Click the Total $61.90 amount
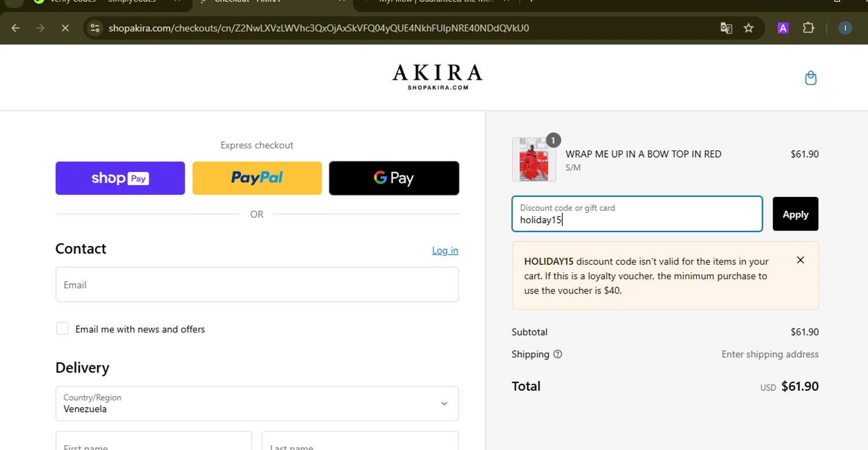Image resolution: width=868 pixels, height=450 pixels. [x=800, y=386]
